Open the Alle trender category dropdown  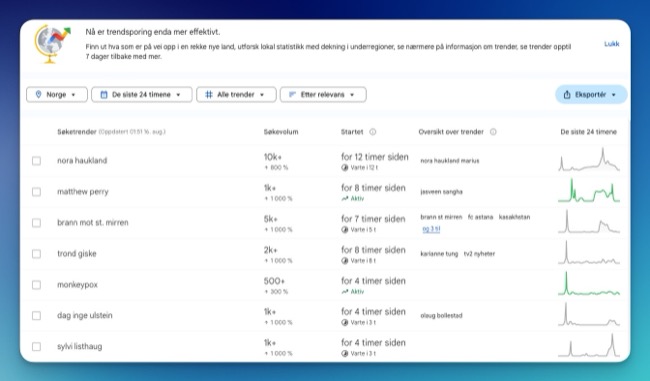click(236, 95)
